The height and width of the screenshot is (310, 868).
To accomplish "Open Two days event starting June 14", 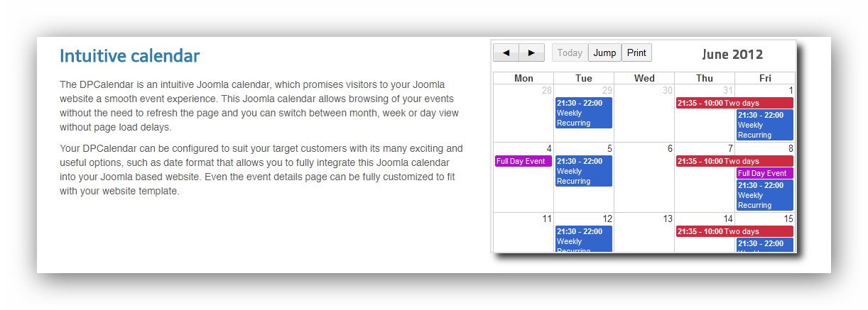I will pos(734,231).
